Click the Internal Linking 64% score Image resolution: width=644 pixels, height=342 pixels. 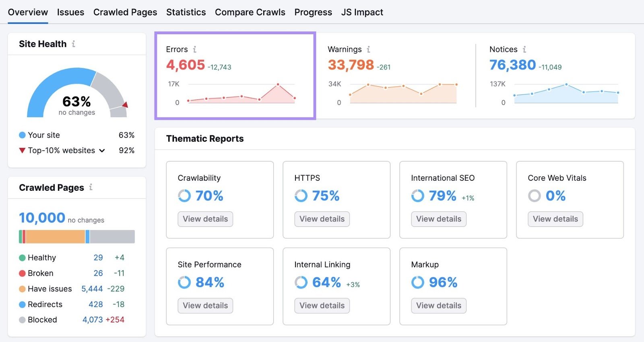pos(326,282)
